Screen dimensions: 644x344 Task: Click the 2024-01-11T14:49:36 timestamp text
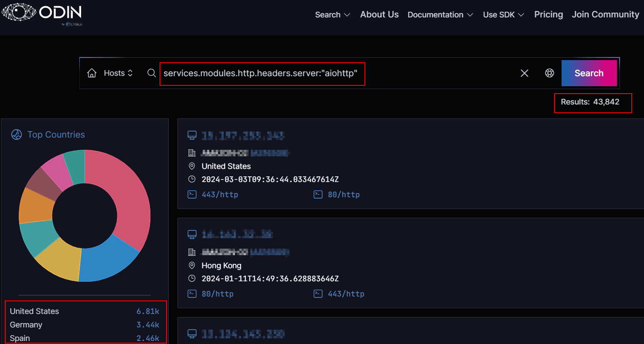270,279
